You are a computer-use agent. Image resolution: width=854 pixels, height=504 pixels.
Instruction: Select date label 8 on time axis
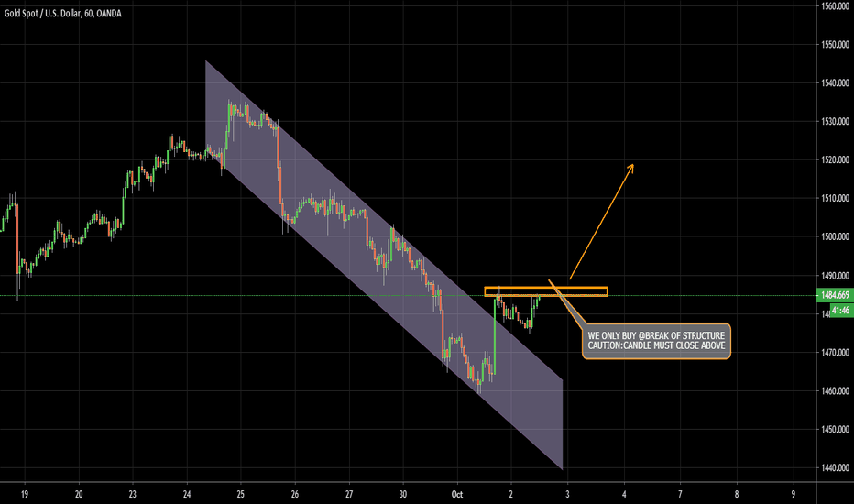click(x=737, y=495)
